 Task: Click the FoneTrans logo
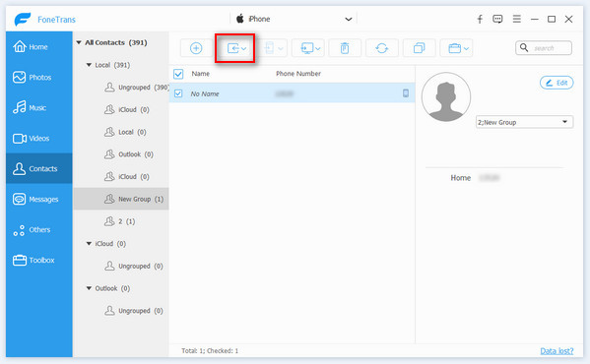pos(23,19)
